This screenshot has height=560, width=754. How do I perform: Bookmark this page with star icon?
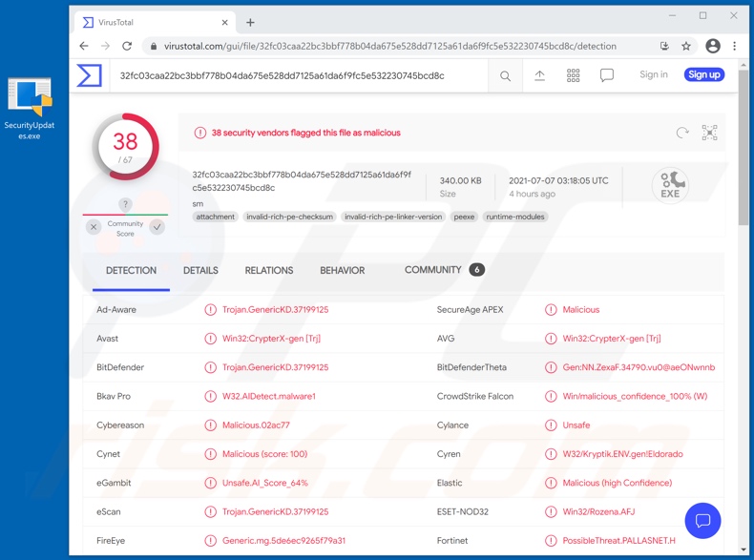[685, 46]
